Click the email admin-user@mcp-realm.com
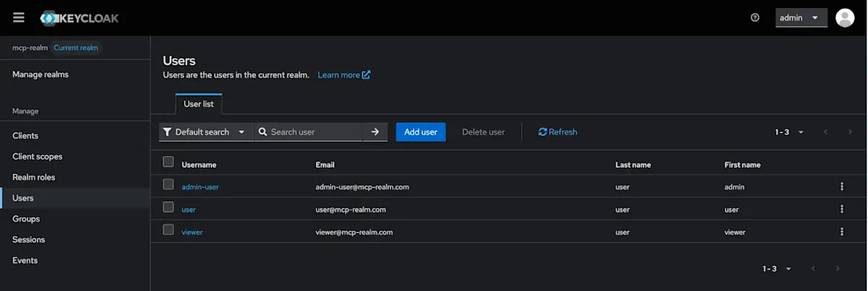 362,187
